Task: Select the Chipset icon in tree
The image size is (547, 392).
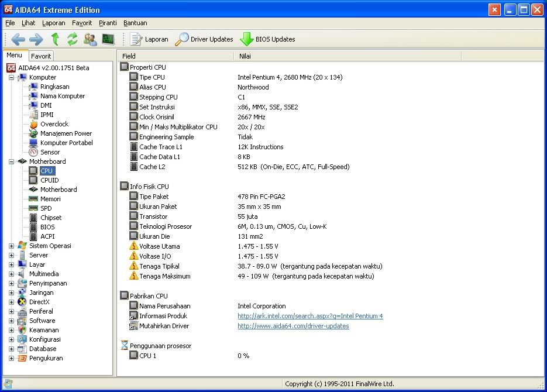Action: [33, 218]
